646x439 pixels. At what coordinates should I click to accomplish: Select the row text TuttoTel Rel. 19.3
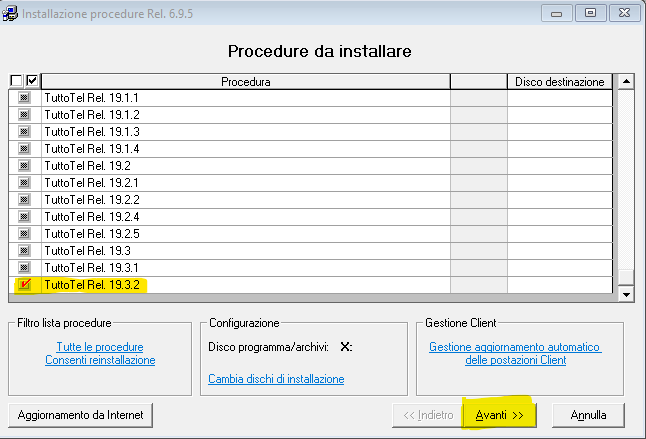[87, 251]
